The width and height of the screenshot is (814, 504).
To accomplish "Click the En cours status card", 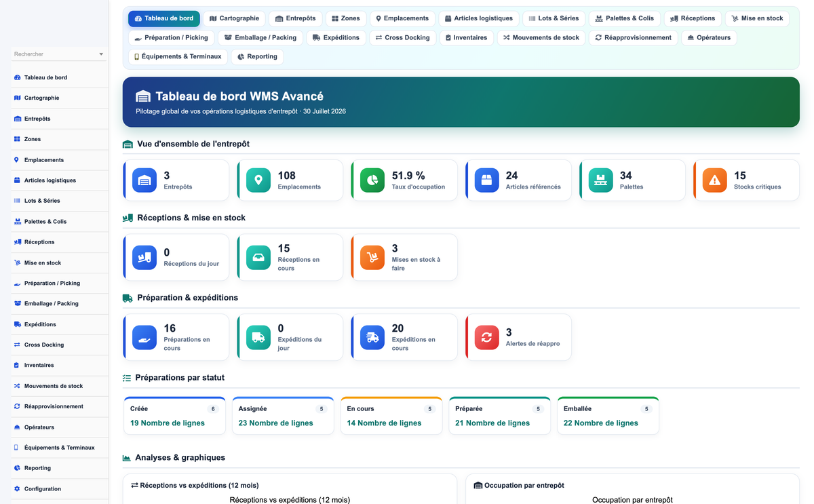I will (x=391, y=415).
